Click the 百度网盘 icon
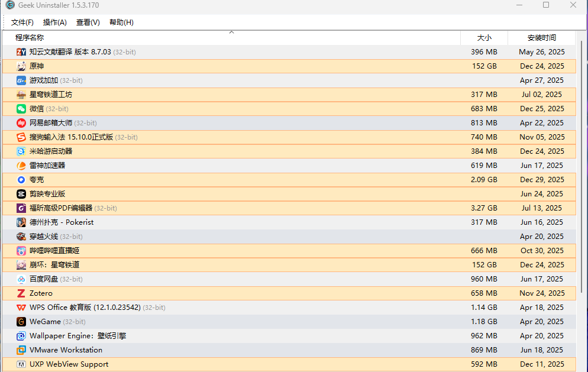The image size is (588, 372). coord(21,279)
